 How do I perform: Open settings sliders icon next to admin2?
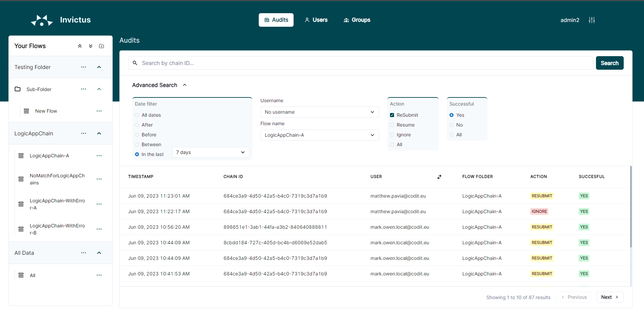(592, 20)
